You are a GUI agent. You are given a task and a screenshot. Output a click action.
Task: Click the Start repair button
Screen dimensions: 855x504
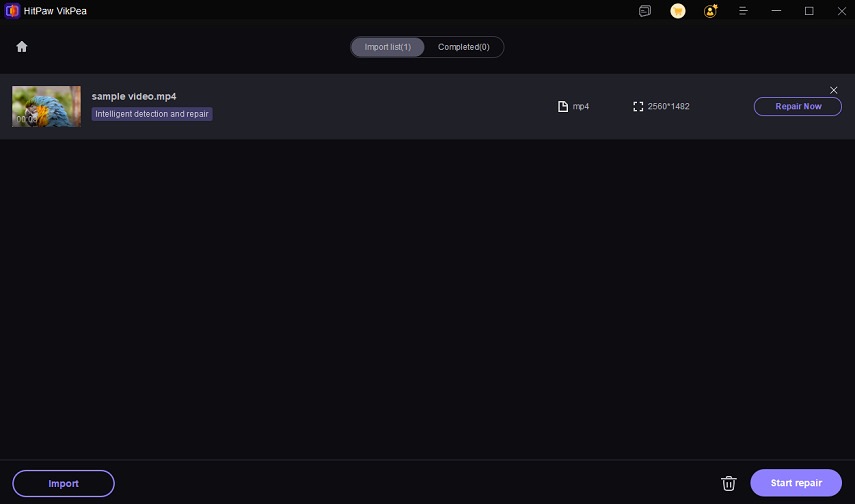tap(796, 483)
